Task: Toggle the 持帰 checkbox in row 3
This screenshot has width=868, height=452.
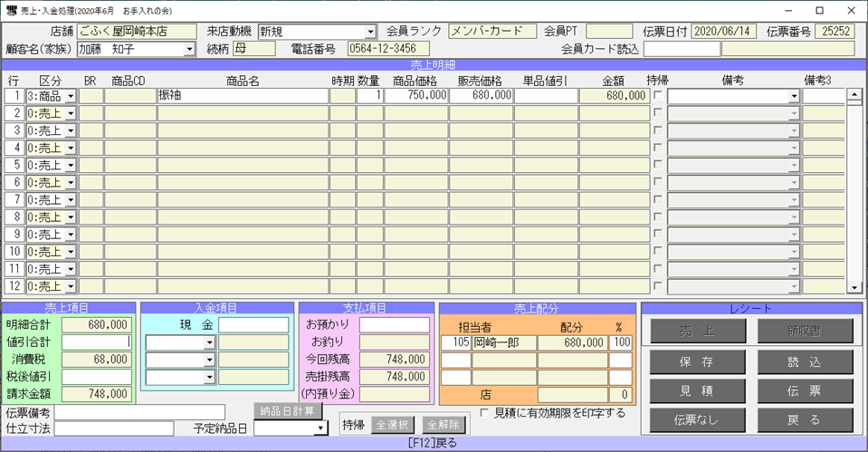Action: pos(658,130)
